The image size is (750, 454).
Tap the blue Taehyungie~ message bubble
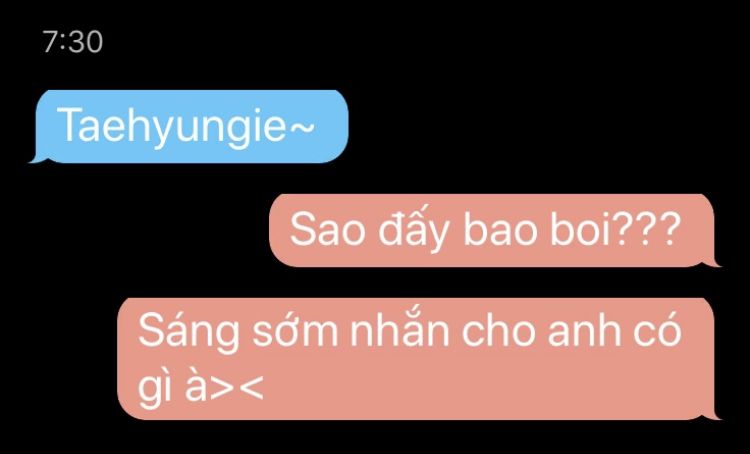point(190,126)
